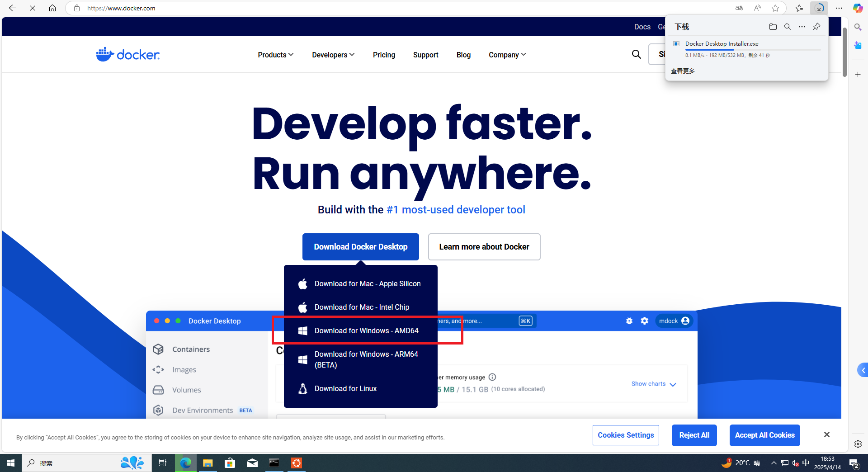Toggle the downloads toolbar icon
This screenshot has height=472, width=868.
819,8
